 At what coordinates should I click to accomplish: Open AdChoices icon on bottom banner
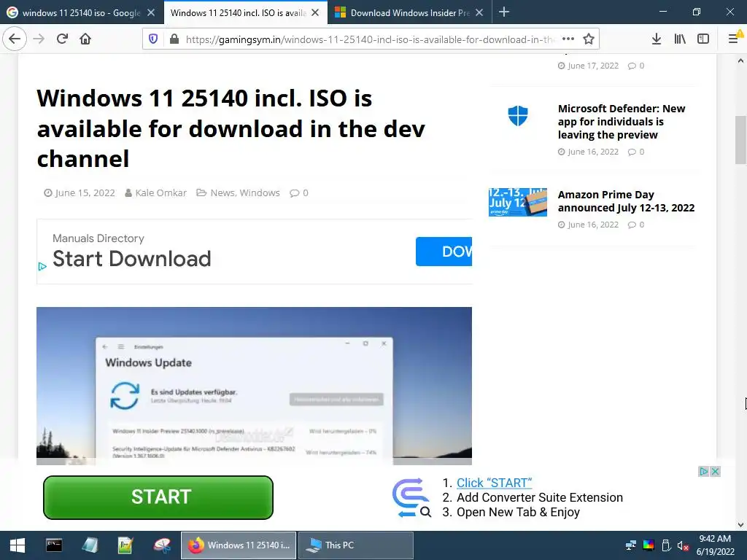coord(704,472)
